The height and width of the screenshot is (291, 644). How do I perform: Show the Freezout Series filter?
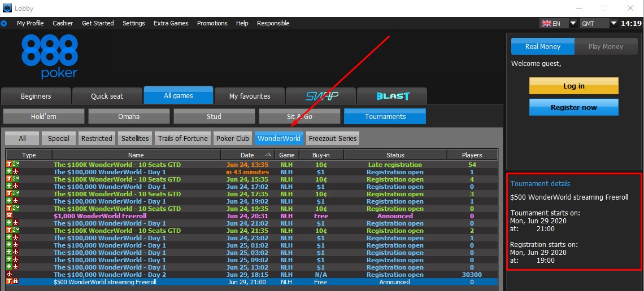tap(333, 139)
